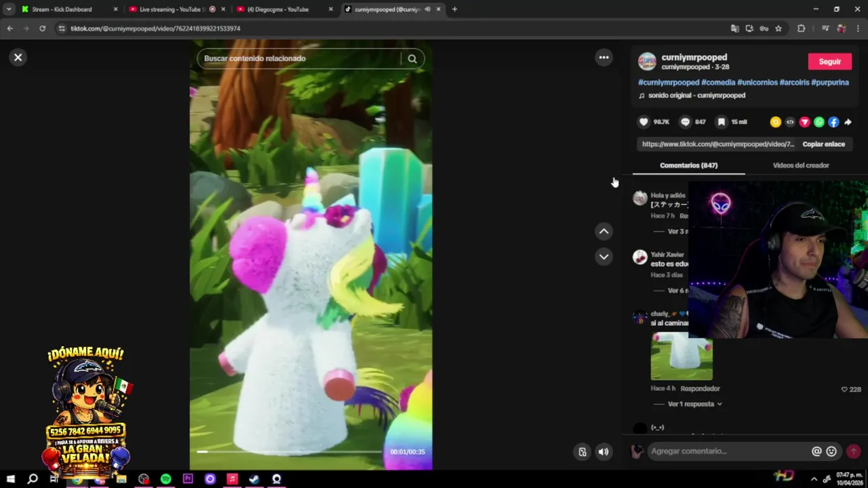
Task: Open curniymrpooped profile avatar
Action: pyautogui.click(x=647, y=62)
